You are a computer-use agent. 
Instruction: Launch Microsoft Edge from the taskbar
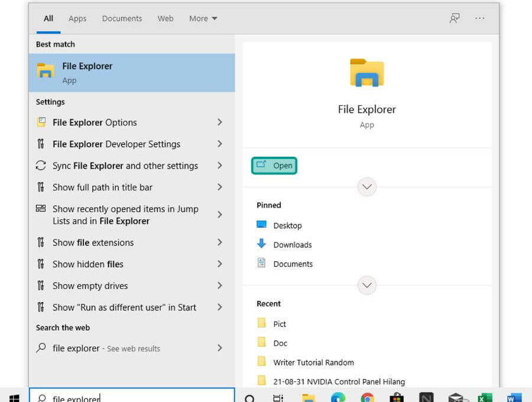click(x=338, y=397)
